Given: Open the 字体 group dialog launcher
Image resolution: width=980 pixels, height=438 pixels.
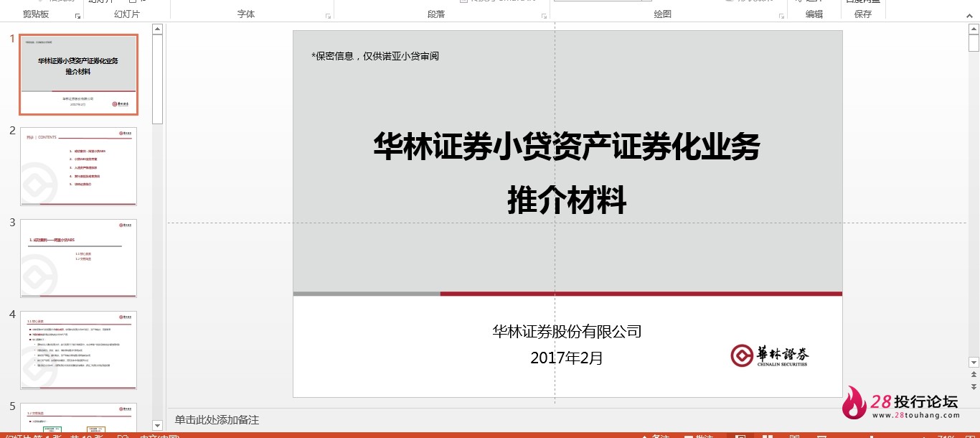Looking at the screenshot, I should pyautogui.click(x=329, y=16).
